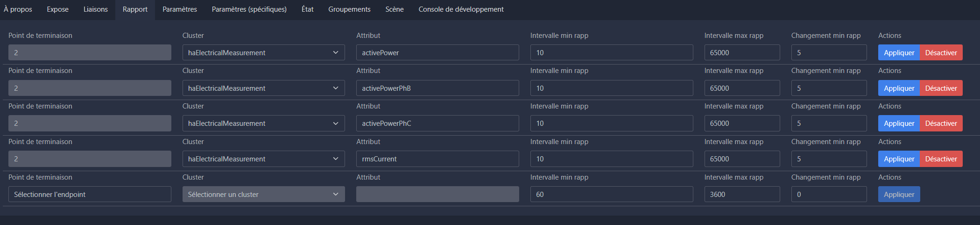Click the 'Sélectionner l'endpoint' field
The image size is (980, 225).
pyautogui.click(x=90, y=195)
